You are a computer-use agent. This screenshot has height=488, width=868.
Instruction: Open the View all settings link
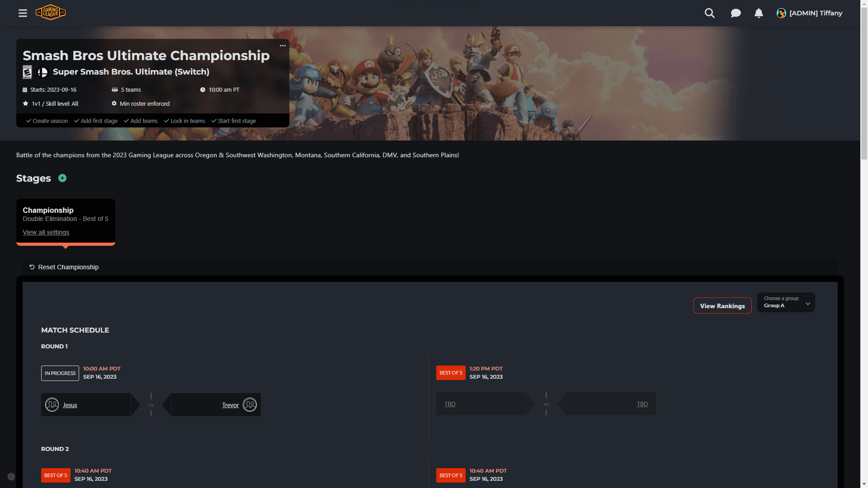point(46,232)
